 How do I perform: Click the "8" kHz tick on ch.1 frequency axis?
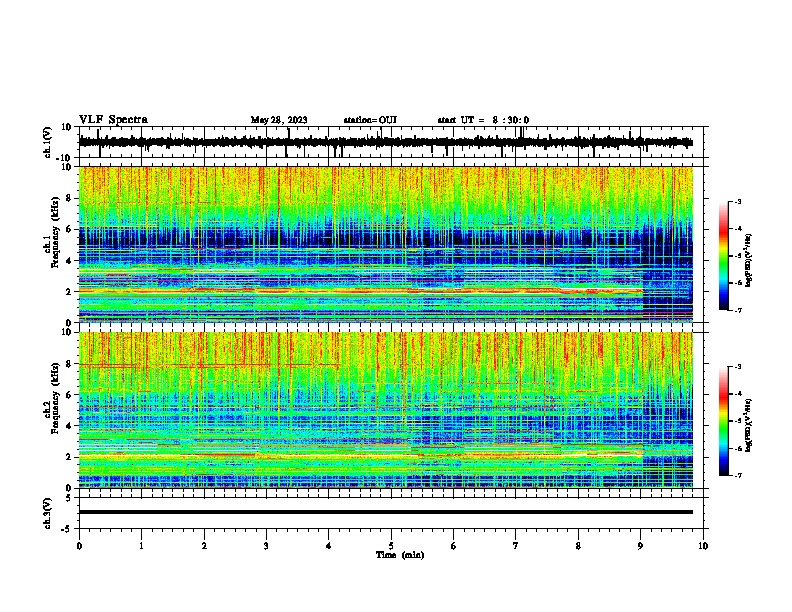(x=69, y=198)
